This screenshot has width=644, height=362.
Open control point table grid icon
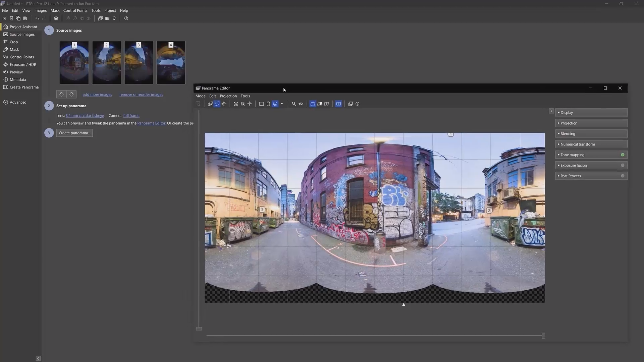pos(107,18)
